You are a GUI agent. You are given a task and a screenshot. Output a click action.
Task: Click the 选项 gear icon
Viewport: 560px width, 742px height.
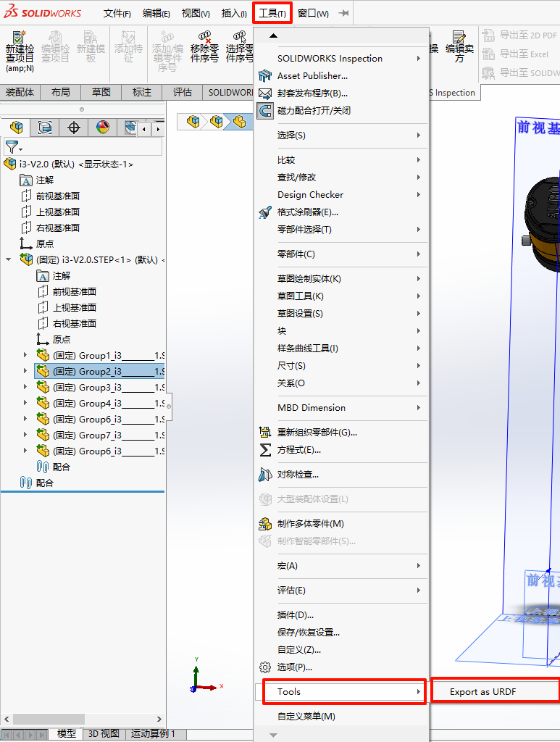pos(265,667)
